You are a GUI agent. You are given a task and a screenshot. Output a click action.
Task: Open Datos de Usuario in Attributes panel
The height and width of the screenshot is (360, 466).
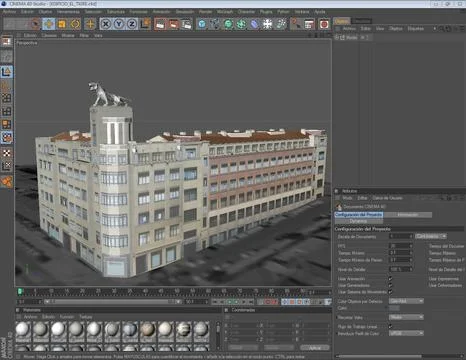click(387, 198)
